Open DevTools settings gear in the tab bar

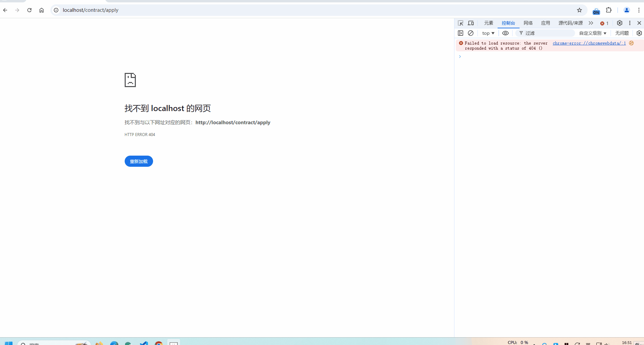pyautogui.click(x=620, y=23)
